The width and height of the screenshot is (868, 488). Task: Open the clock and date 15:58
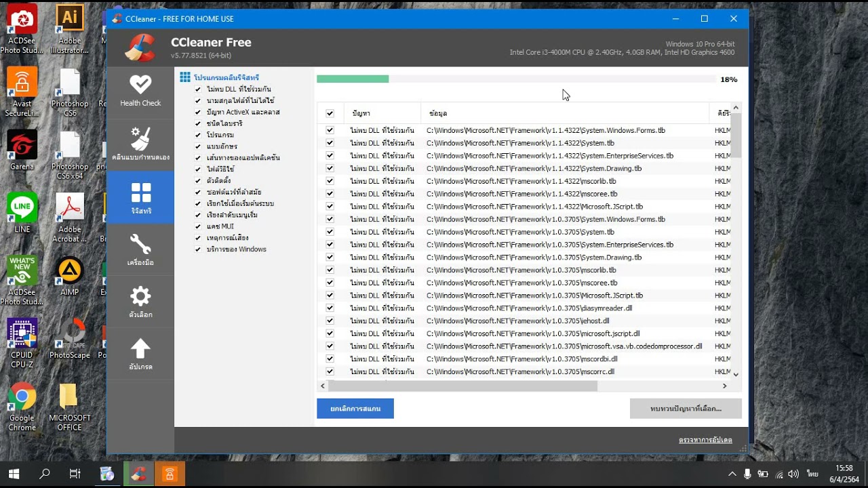click(844, 474)
